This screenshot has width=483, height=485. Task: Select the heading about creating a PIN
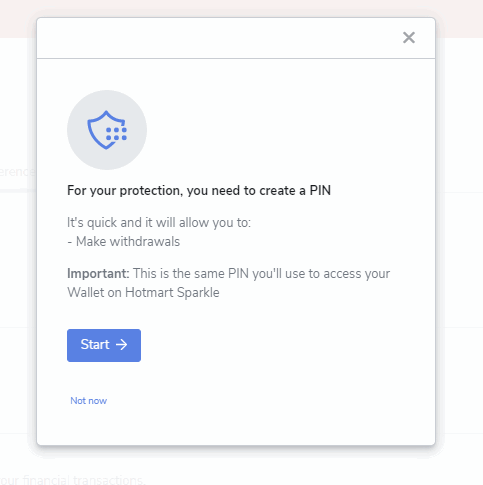(199, 191)
